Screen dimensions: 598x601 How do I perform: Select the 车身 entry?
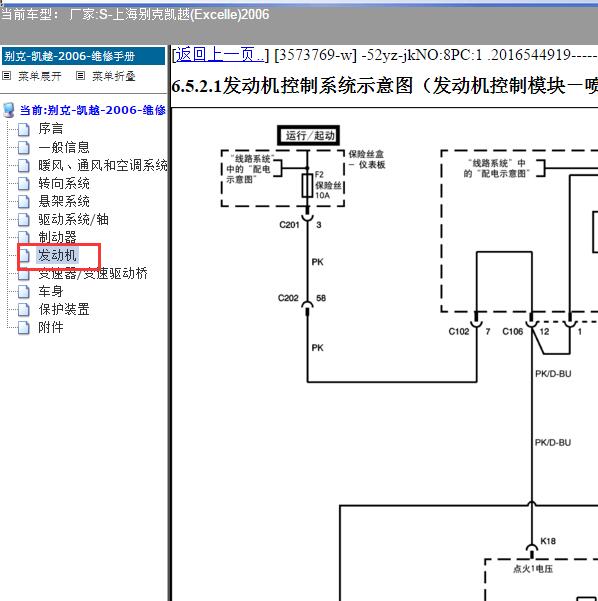point(51,291)
